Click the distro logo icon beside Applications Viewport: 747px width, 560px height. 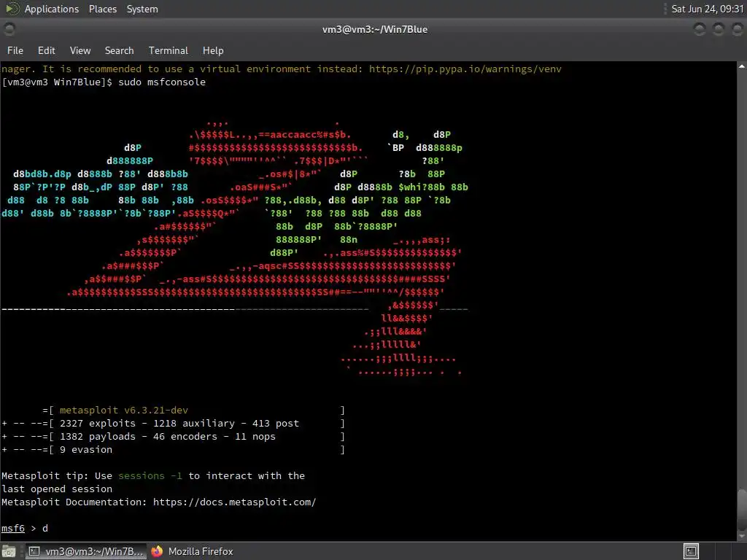tap(12, 9)
